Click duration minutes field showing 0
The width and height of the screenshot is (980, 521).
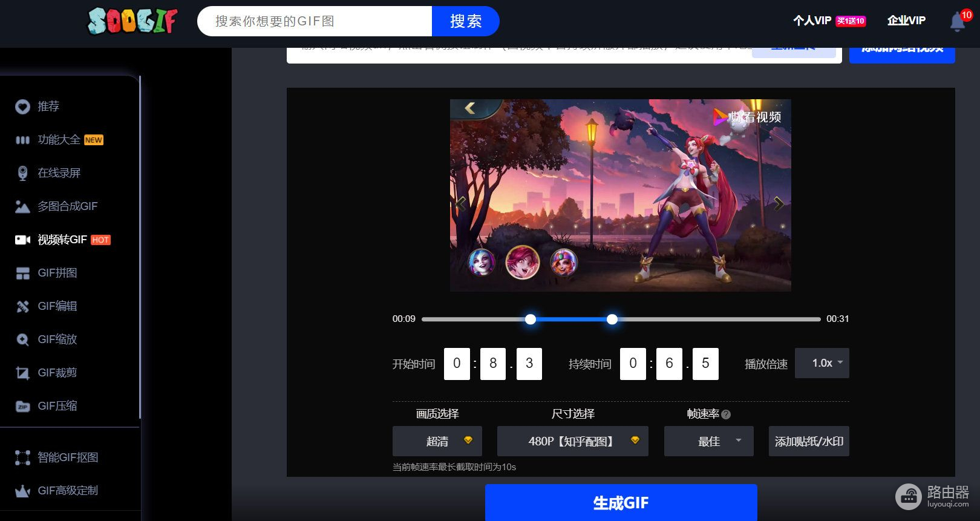(633, 364)
